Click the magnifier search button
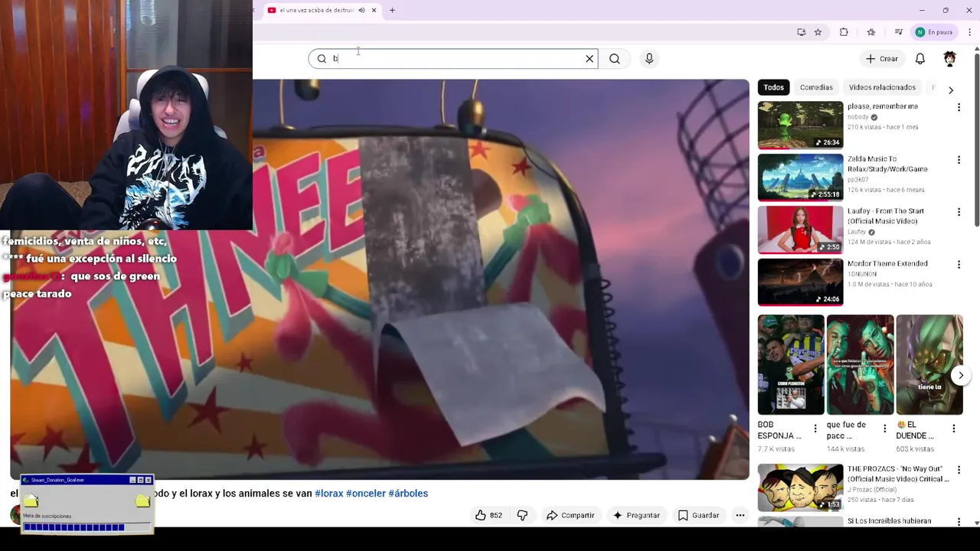The image size is (980, 551). tap(614, 58)
